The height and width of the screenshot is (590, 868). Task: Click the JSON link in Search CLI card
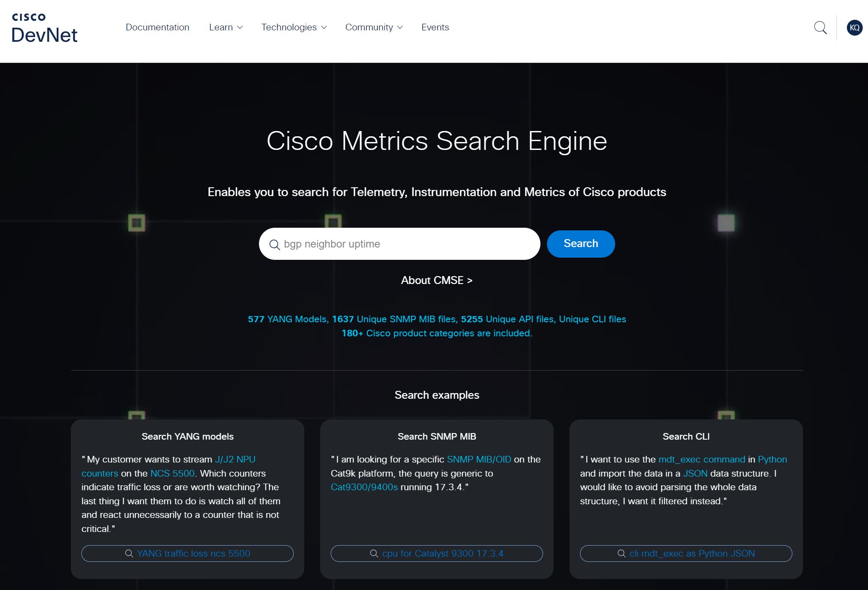click(695, 473)
